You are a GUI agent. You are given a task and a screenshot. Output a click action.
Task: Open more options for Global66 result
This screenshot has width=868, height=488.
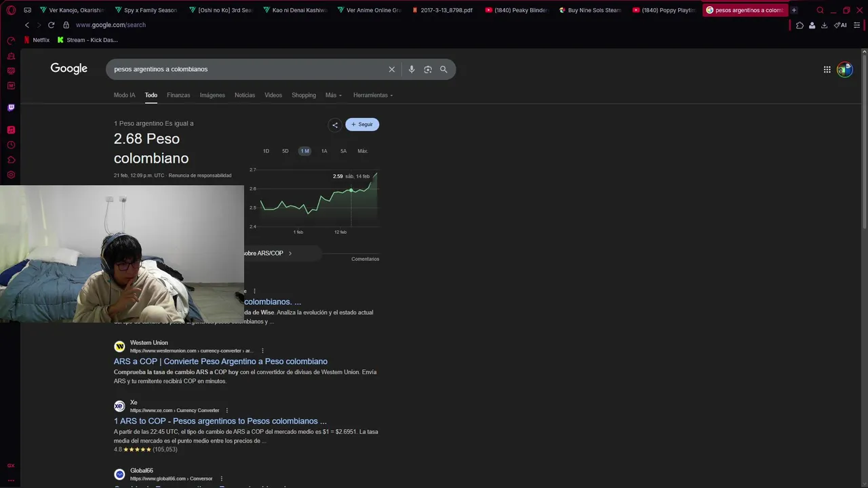pyautogui.click(x=221, y=479)
